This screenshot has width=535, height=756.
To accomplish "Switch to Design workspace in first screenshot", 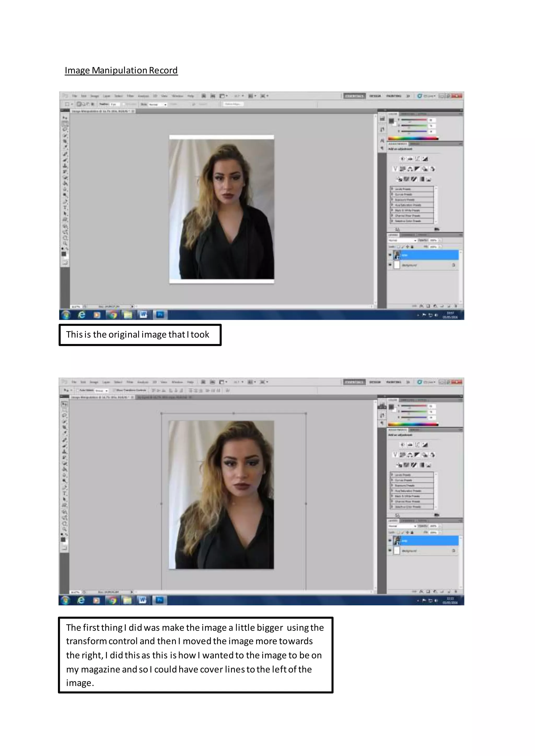I will click(375, 96).
